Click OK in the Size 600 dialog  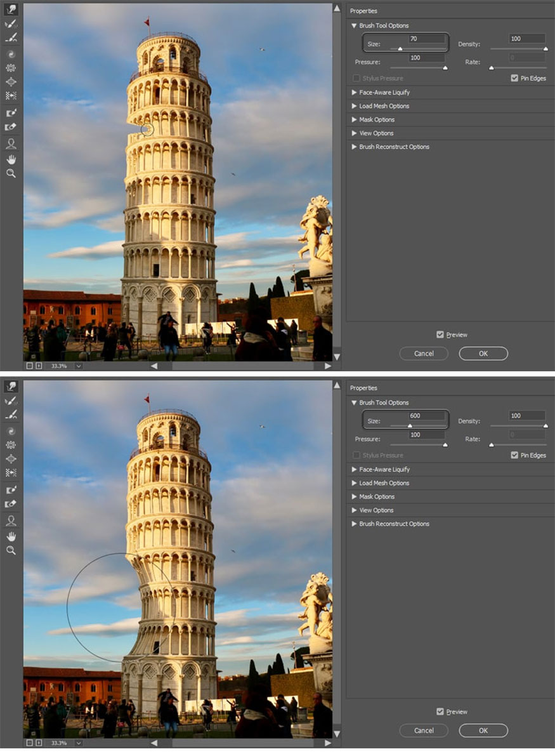click(x=483, y=731)
